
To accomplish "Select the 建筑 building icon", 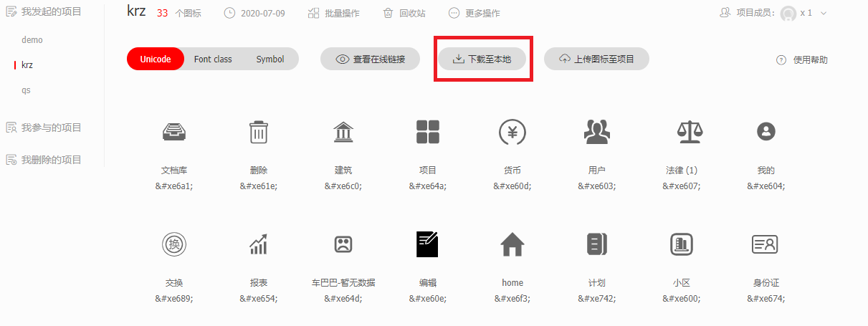I will point(343,132).
